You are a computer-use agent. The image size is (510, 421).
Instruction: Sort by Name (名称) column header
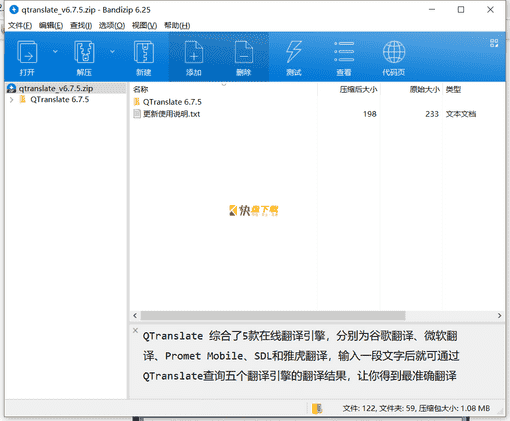point(140,89)
